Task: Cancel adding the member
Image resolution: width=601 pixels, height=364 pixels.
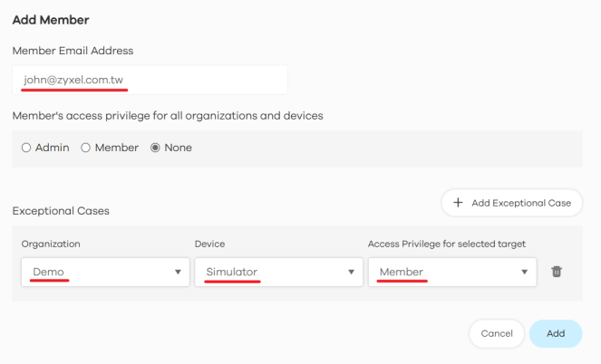Action: (497, 333)
